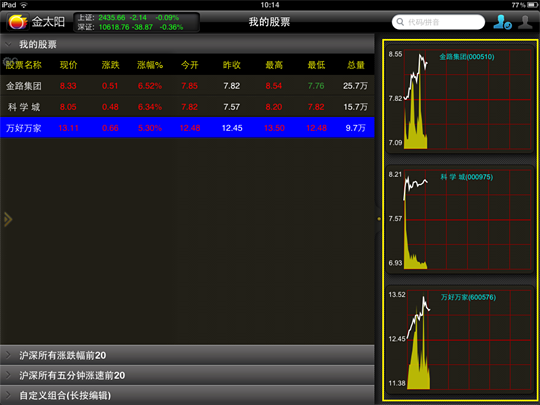Click 科学城 change percent 6.34%
This screenshot has height=405, width=540.
point(150,107)
